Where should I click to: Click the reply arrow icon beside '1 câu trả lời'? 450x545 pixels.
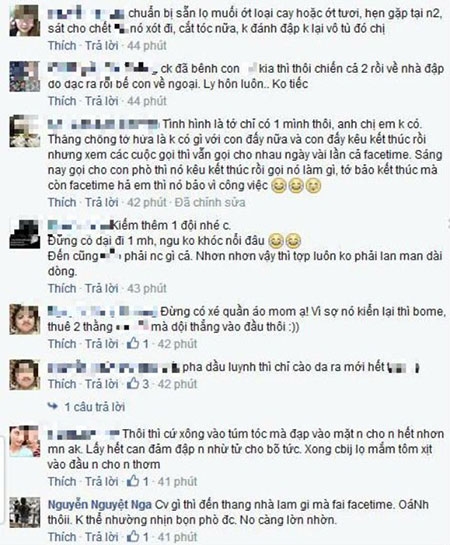(52, 406)
